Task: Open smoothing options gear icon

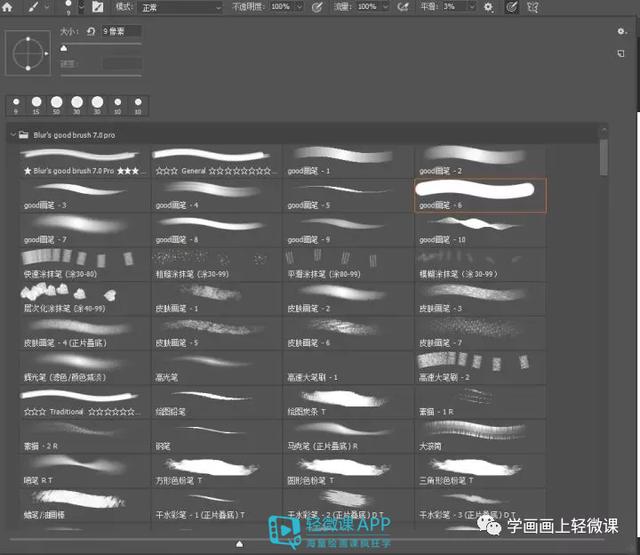Action: tap(488, 7)
